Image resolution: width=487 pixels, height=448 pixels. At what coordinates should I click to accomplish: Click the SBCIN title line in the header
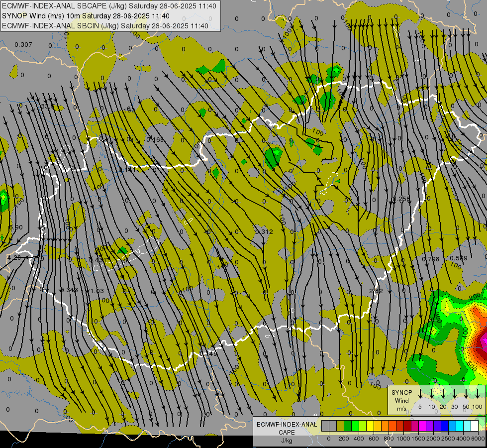point(105,26)
